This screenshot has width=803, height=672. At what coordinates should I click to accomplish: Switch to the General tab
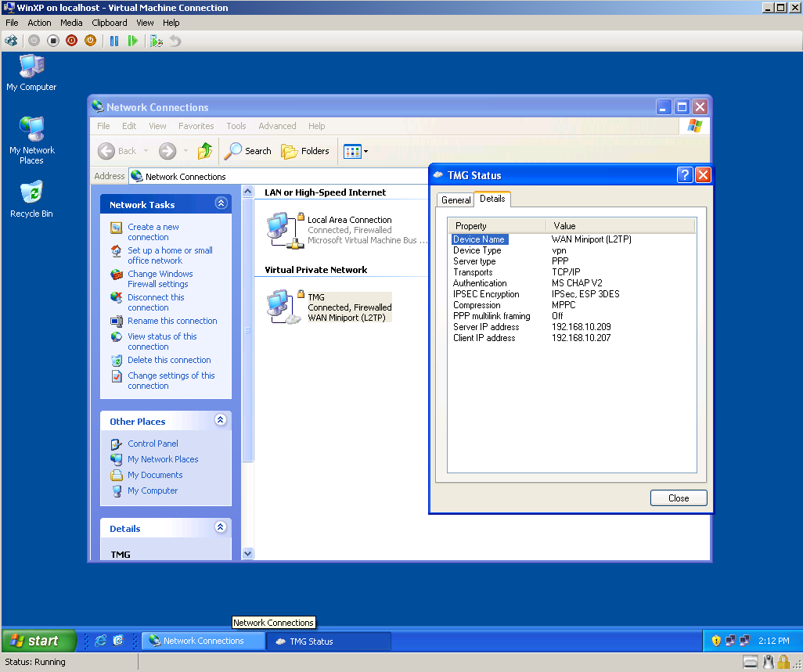point(456,200)
